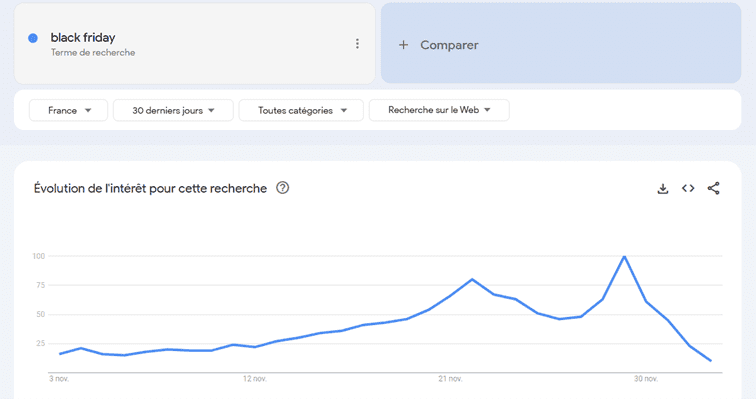Open the help question mark icon

pyautogui.click(x=283, y=188)
